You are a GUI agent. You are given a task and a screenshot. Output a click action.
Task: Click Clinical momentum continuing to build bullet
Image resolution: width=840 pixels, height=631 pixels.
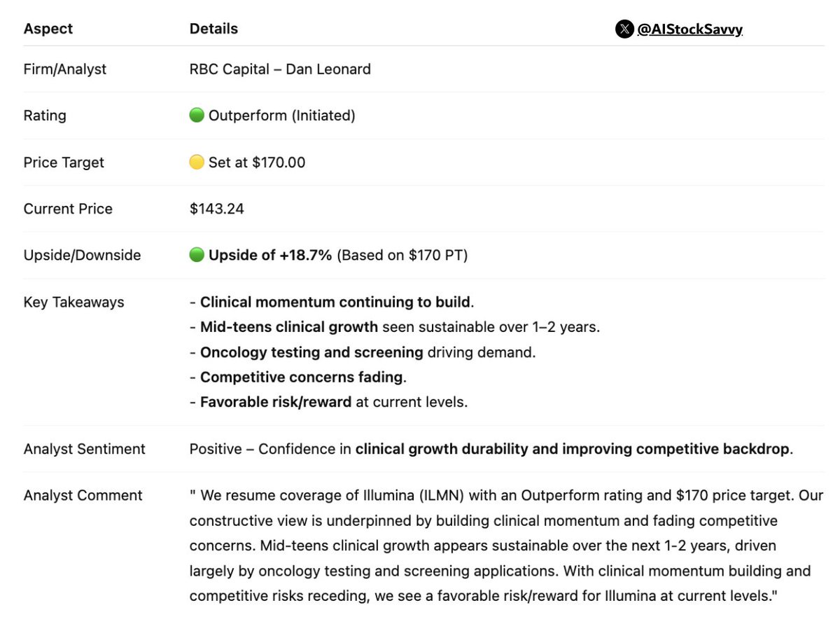[332, 302]
